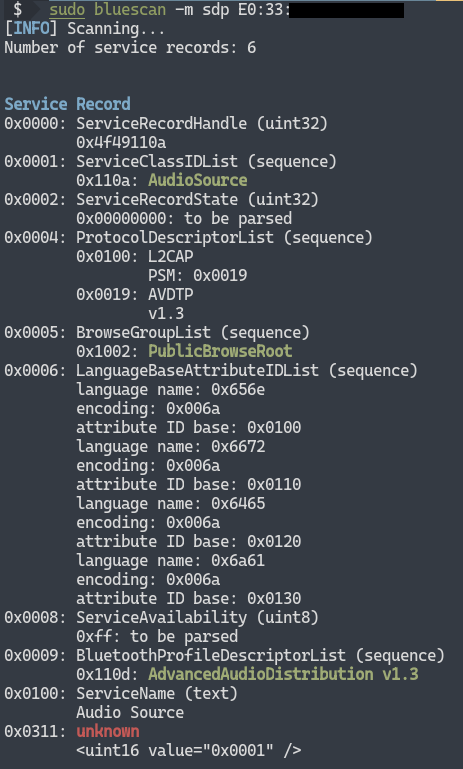Viewport: 463px width, 769px height.
Task: Click the shell prompt dollar sign
Action: click(x=18, y=10)
